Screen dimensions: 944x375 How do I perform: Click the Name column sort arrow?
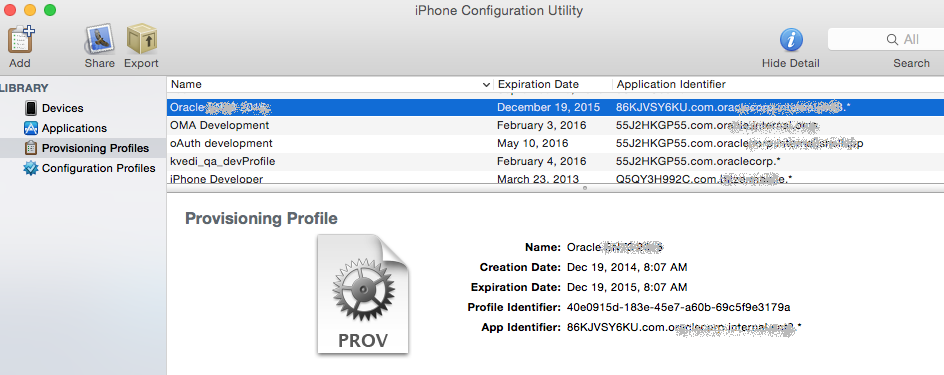[x=486, y=85]
